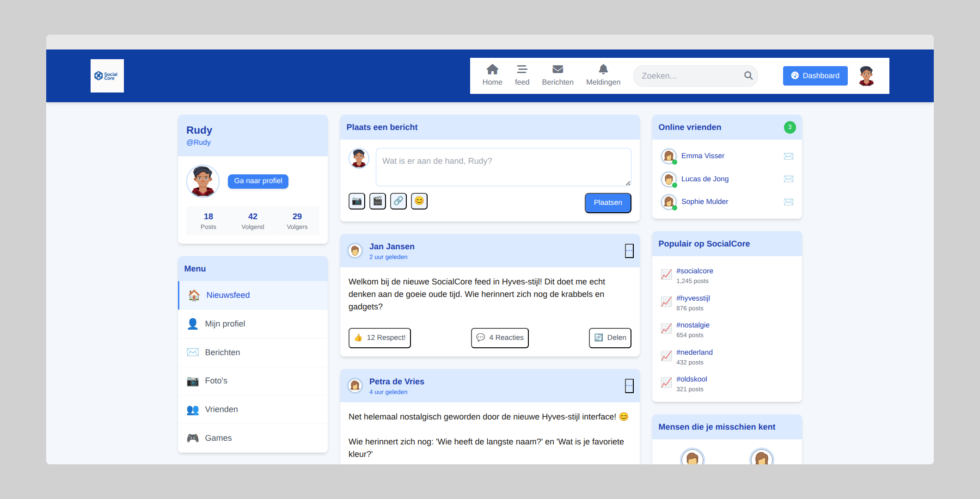Click the envelope icon next to Emma Visser
Viewport: 980px width, 499px height.
tap(788, 156)
